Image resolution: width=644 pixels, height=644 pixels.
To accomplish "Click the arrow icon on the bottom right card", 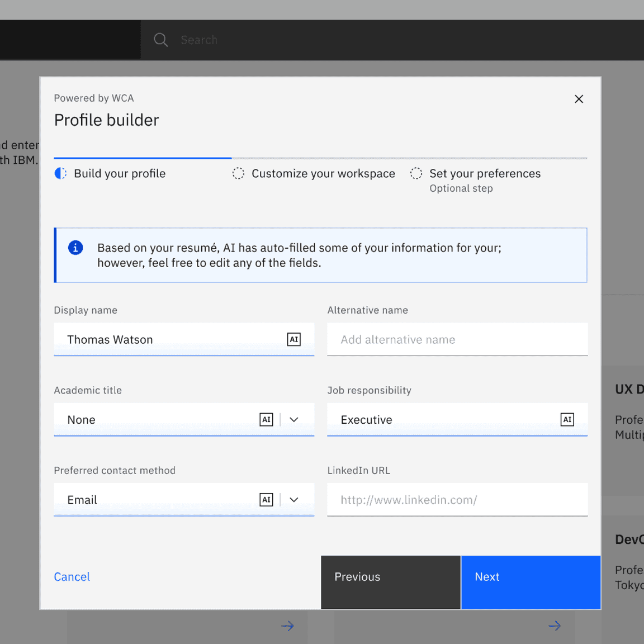I will (x=555, y=626).
